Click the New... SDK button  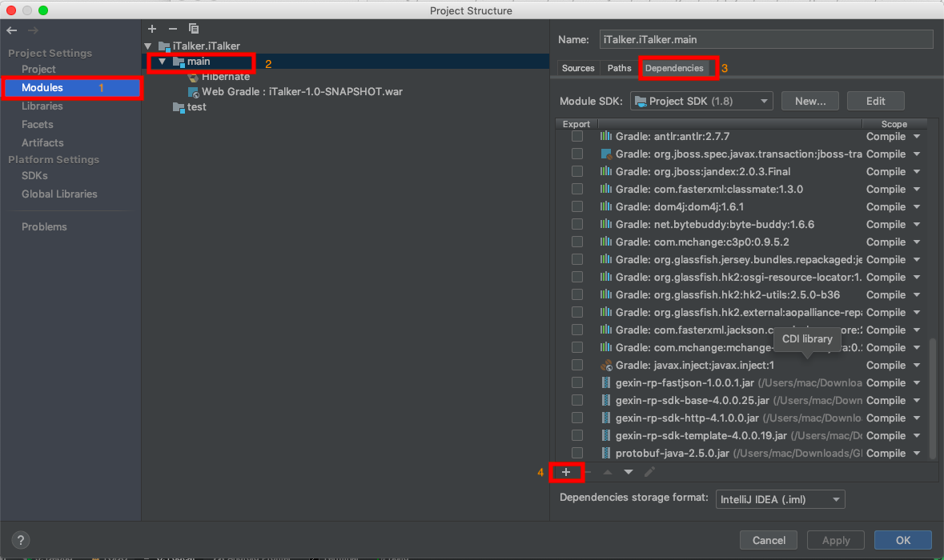809,101
